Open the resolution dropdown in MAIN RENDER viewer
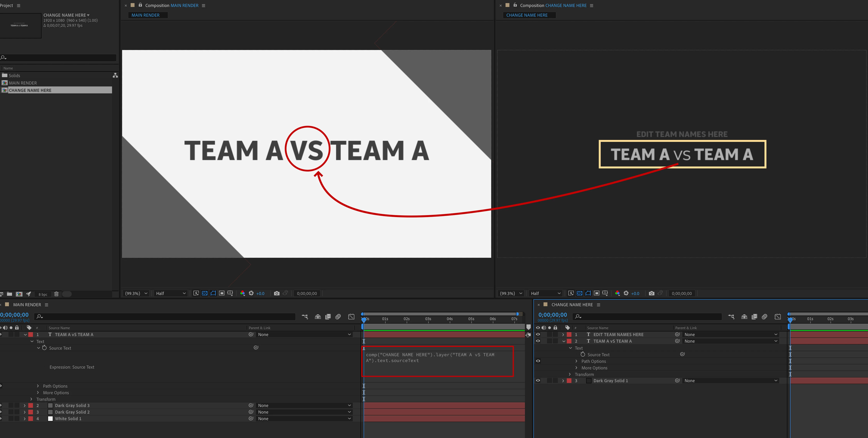Viewport: 868px width, 438px height. 171,293
